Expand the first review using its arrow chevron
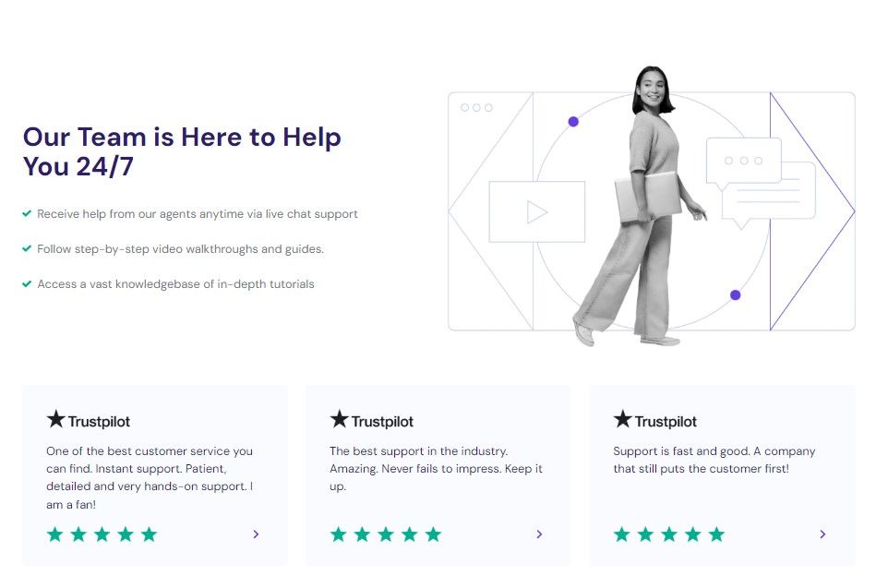Viewport: 876px width, 588px height. 256,534
